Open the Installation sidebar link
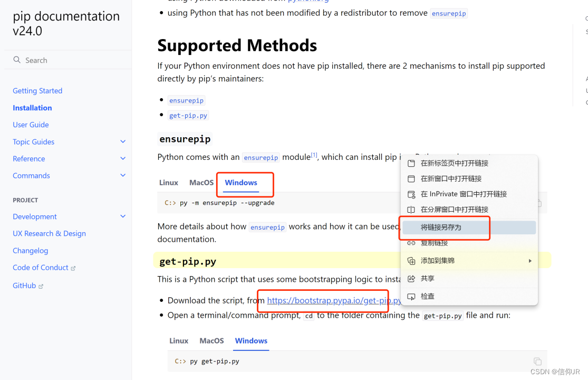 (x=32, y=108)
